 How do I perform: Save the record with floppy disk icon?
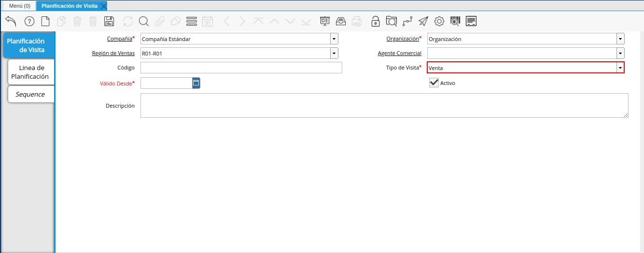point(110,21)
